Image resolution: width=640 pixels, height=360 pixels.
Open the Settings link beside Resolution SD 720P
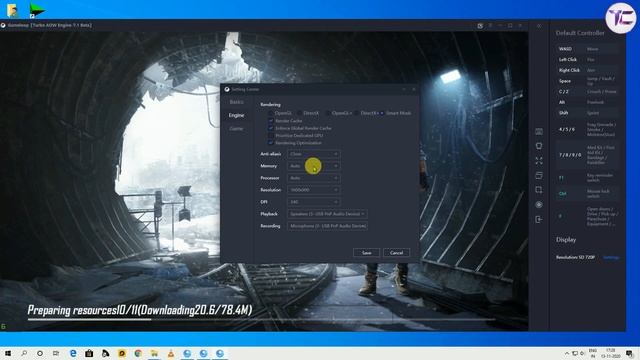611,258
